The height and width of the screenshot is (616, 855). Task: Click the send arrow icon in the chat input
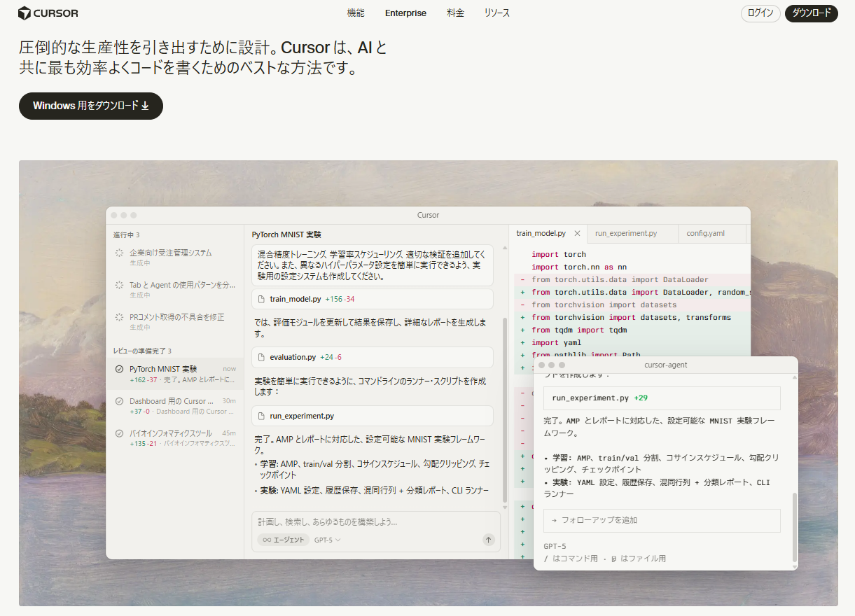(x=489, y=540)
